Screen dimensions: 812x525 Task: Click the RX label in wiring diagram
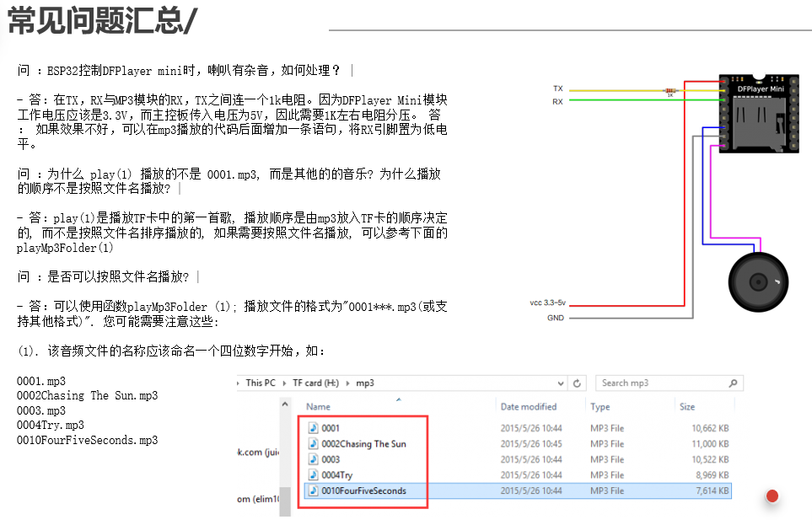(557, 101)
